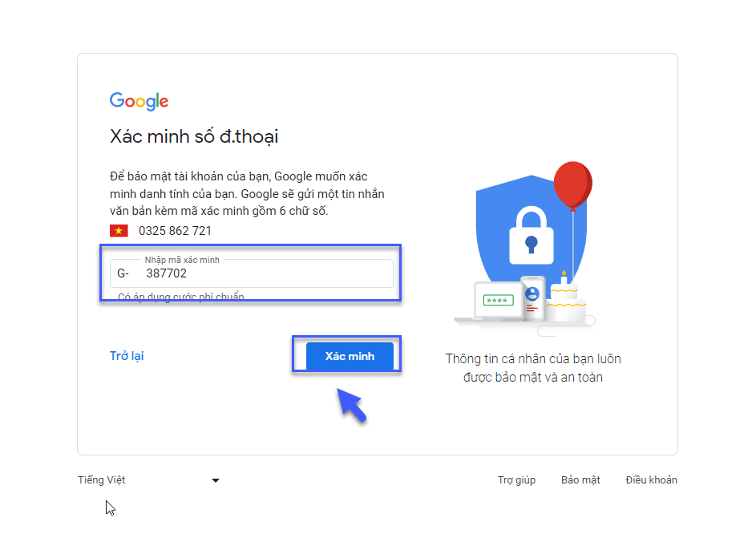Click the red balloon illustration
The height and width of the screenshot is (534, 756).
(x=572, y=184)
